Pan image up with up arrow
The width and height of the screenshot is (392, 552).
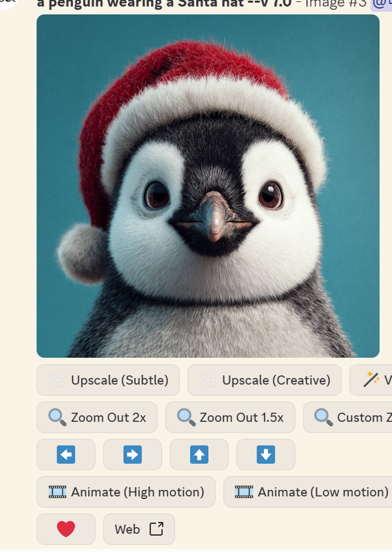pos(199,455)
